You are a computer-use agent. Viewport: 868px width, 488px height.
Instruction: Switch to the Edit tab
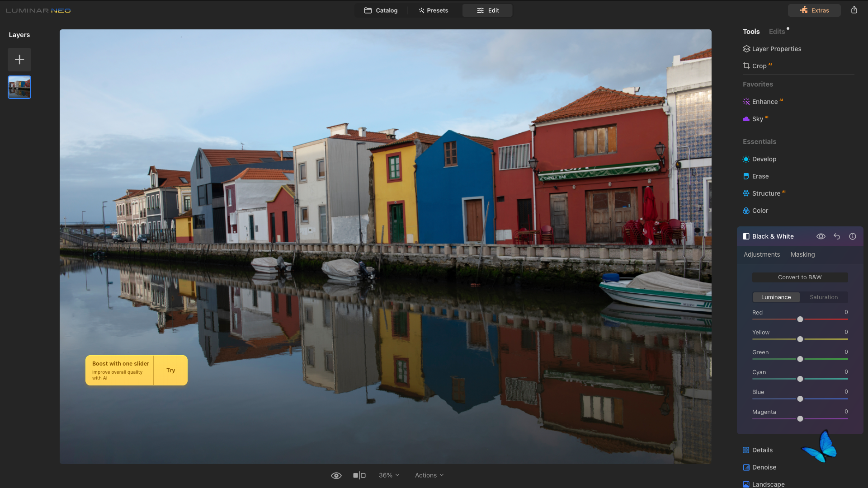tap(487, 10)
